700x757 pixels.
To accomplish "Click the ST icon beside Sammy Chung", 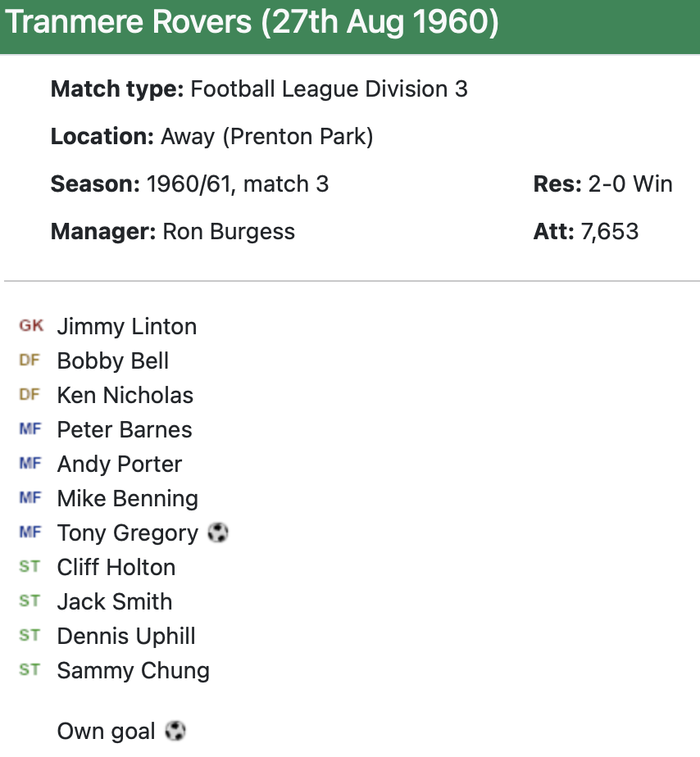I will [30, 670].
